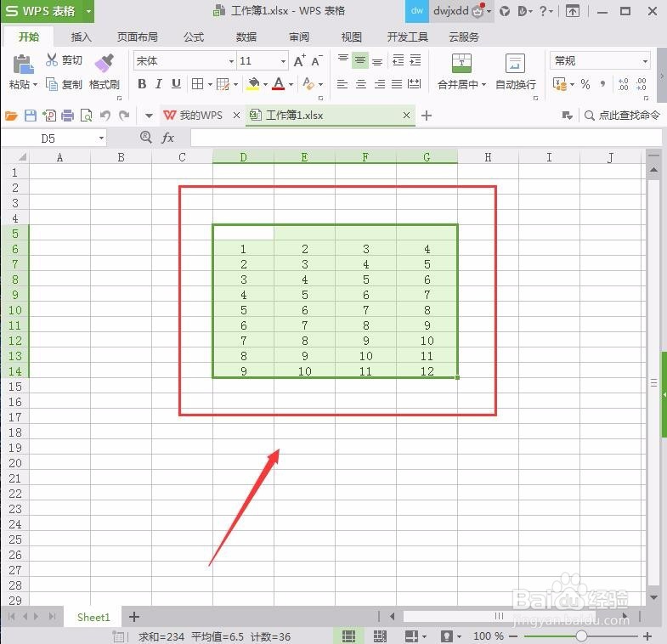Screen dimensions: 667x644
Task: Click the fx insert function icon
Action: [168, 138]
